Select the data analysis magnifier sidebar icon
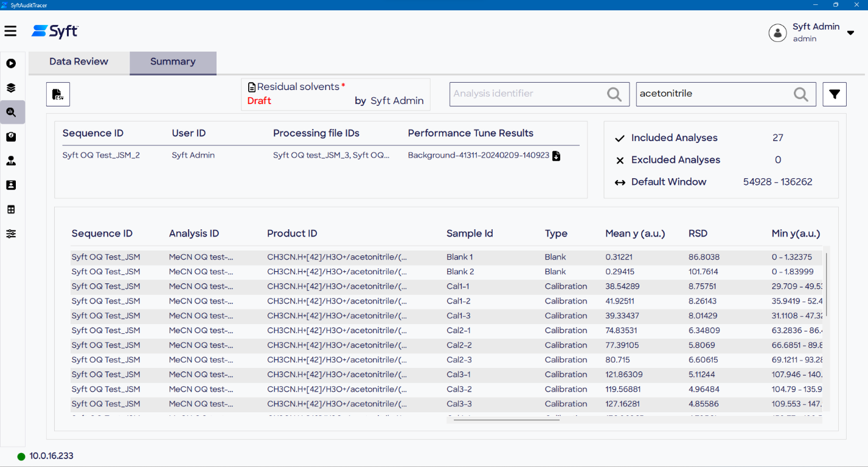 coord(12,112)
